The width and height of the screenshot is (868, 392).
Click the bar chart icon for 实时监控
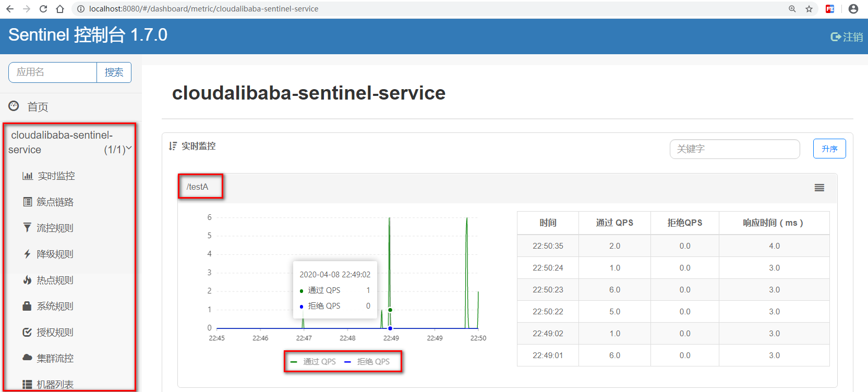click(x=28, y=176)
